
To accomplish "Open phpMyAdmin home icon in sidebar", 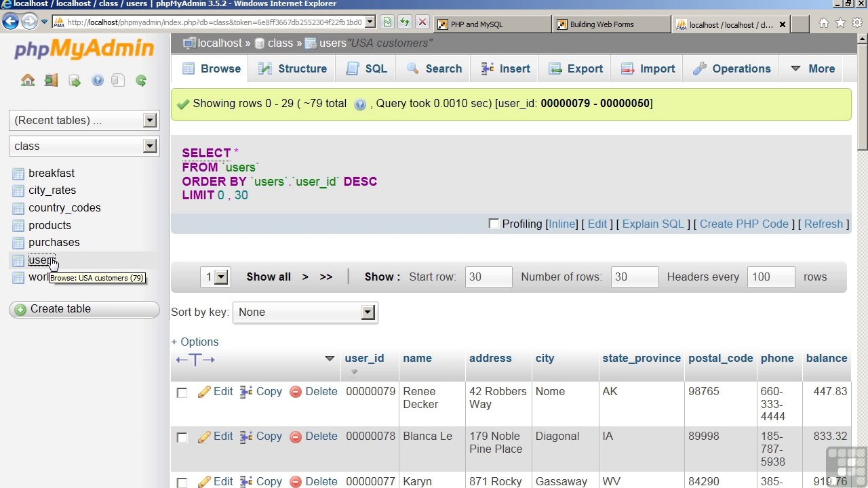I will point(28,81).
